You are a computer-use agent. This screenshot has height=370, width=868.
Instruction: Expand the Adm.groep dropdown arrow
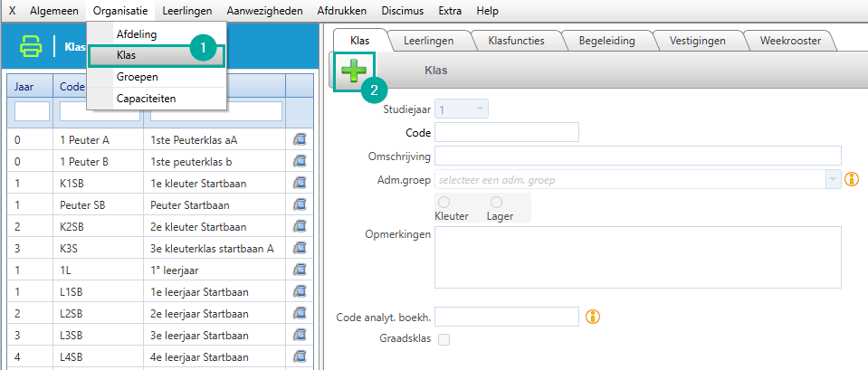coord(833,179)
